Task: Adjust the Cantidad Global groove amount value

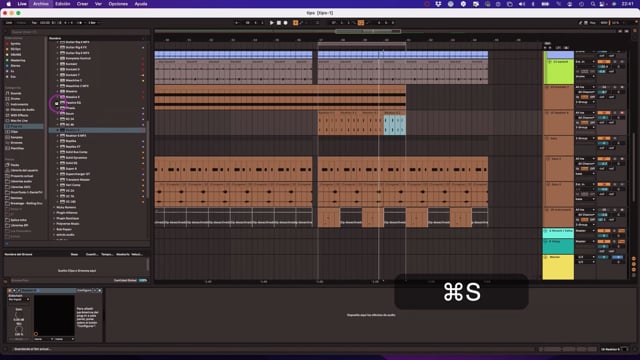Action: [x=143, y=280]
